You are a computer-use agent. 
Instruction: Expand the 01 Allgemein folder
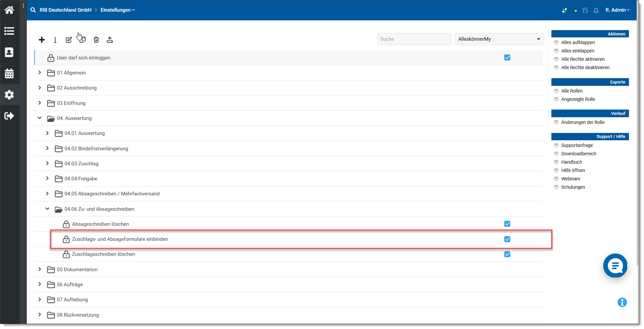(x=40, y=72)
